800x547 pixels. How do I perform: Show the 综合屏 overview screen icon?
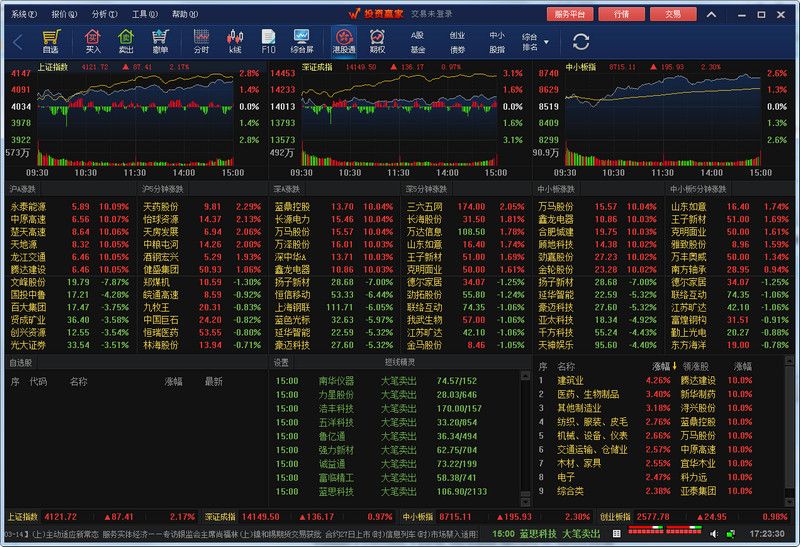click(302, 41)
